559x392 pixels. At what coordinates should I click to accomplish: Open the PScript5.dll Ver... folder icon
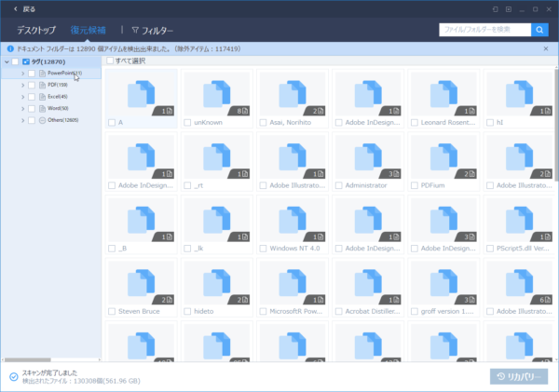[x=519, y=220]
